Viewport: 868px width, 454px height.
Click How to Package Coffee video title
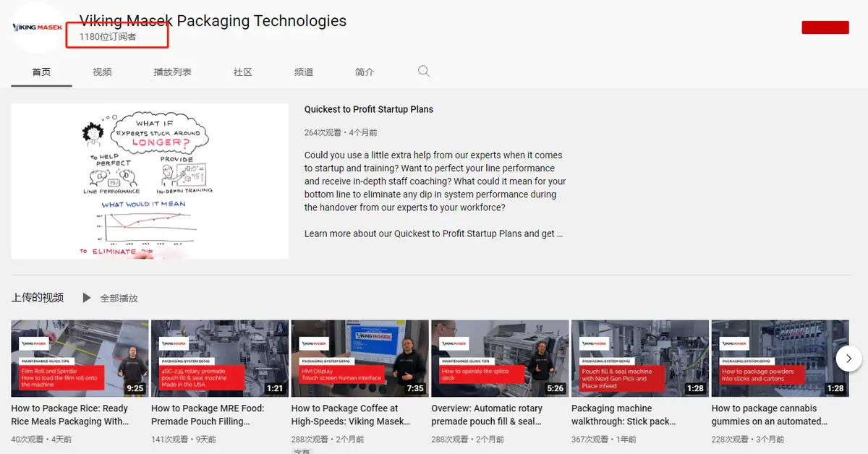pos(350,414)
